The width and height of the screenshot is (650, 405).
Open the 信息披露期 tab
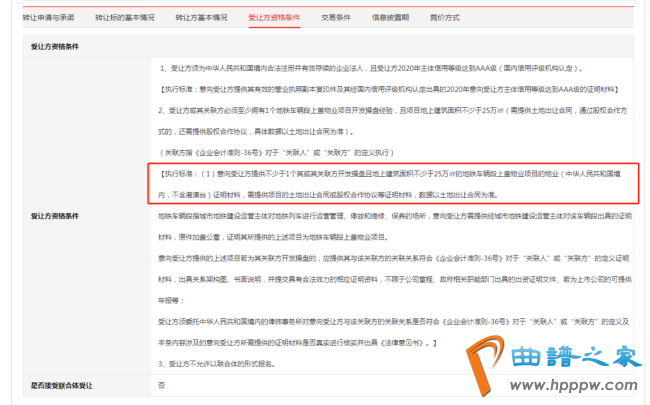395,18
